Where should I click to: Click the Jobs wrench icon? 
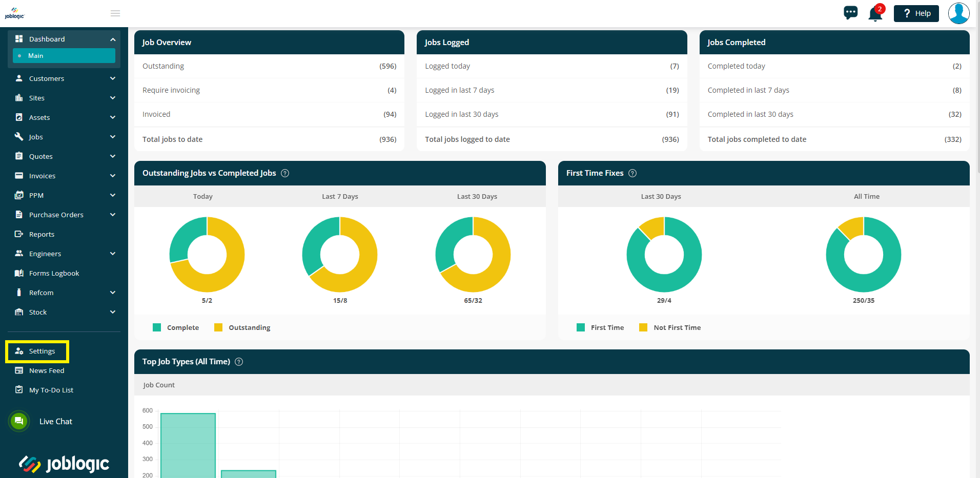(19, 137)
